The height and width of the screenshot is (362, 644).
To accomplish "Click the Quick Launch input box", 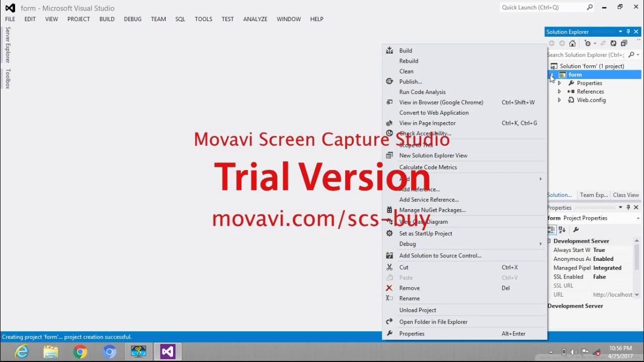I will tap(543, 8).
